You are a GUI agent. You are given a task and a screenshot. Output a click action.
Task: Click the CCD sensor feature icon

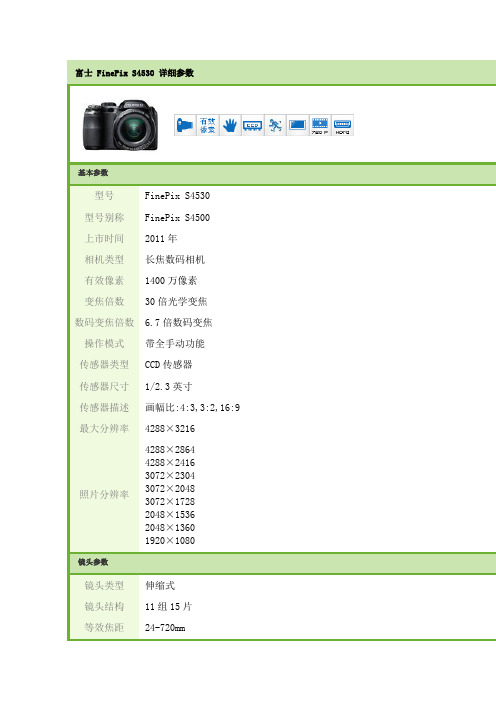pos(252,125)
